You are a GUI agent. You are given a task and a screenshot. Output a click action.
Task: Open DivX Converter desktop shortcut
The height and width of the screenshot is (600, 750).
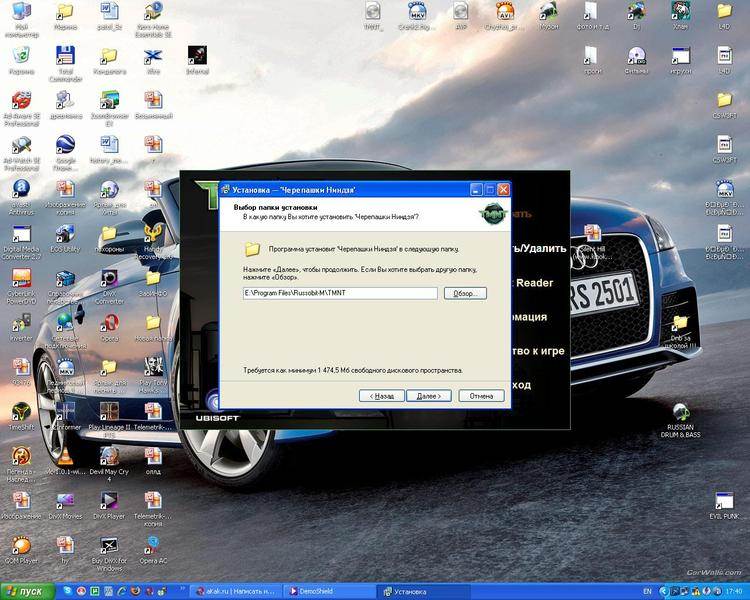point(110,286)
